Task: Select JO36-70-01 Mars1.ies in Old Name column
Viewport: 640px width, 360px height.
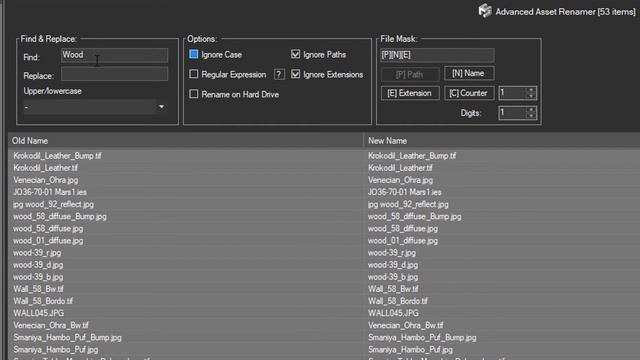Action: (50, 192)
